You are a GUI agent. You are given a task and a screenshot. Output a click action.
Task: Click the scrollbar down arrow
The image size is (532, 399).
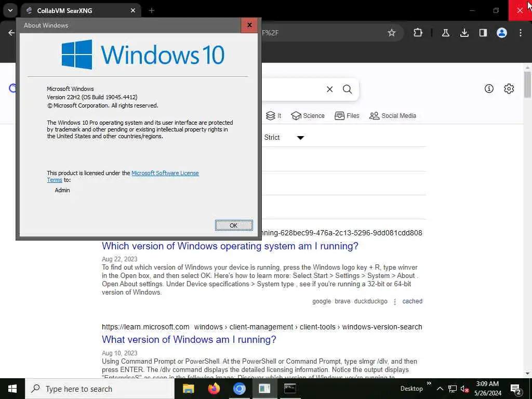coord(527,374)
